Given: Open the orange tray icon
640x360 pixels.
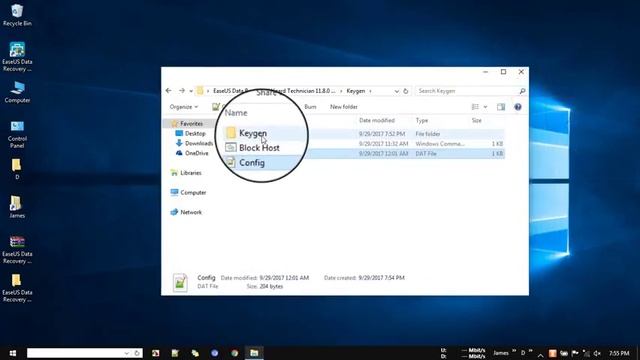Looking at the screenshot, I should click(552, 353).
